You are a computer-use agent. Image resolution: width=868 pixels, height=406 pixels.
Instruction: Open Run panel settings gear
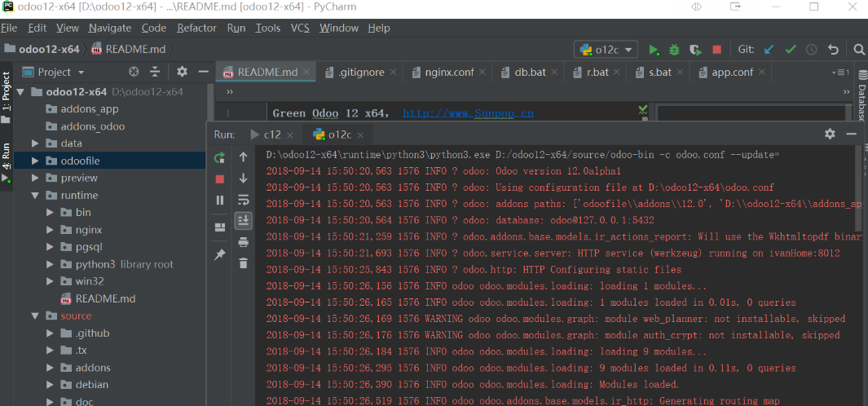pos(830,134)
